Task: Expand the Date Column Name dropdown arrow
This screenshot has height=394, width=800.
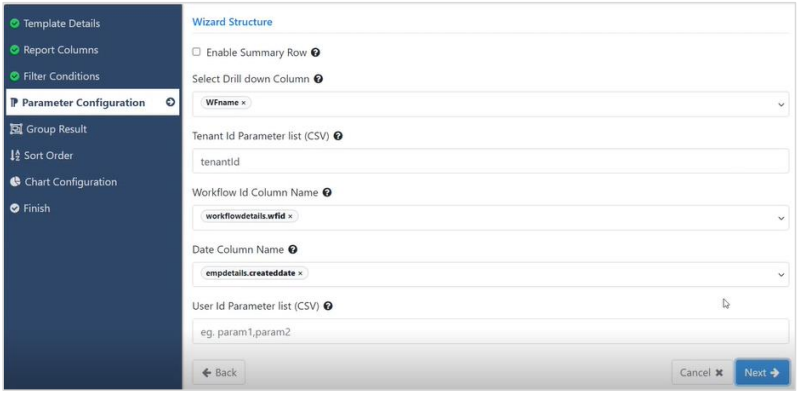Action: click(x=781, y=275)
